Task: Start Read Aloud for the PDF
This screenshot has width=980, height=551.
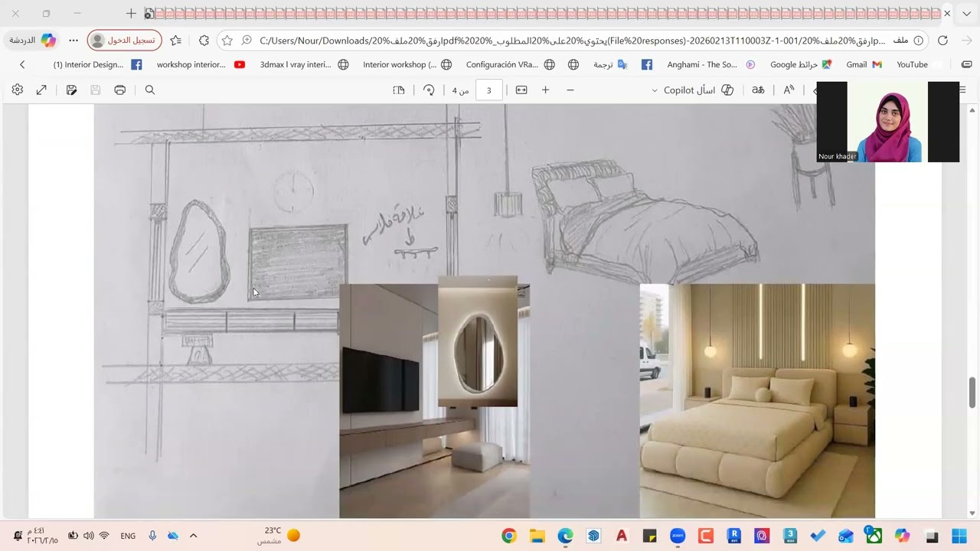Action: (789, 90)
